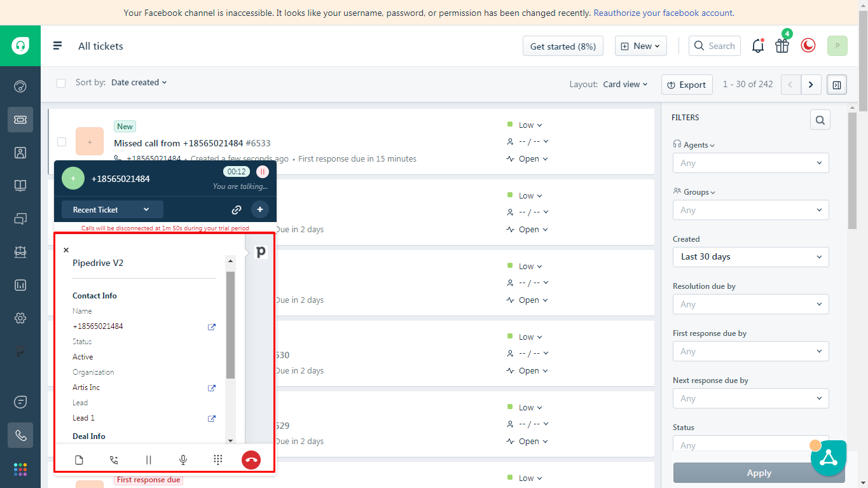Screen dimensions: 868x488
Task: Toggle hold on the call
Action: [148, 460]
